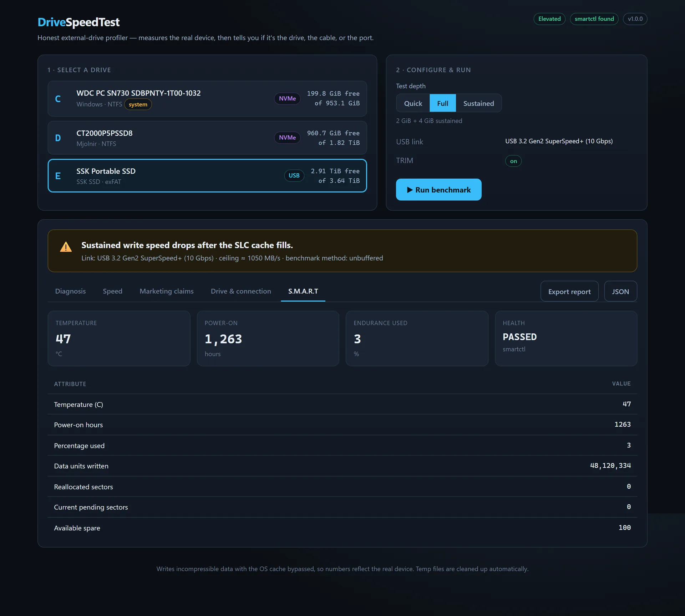Click the Elevated status badge

pos(549,19)
